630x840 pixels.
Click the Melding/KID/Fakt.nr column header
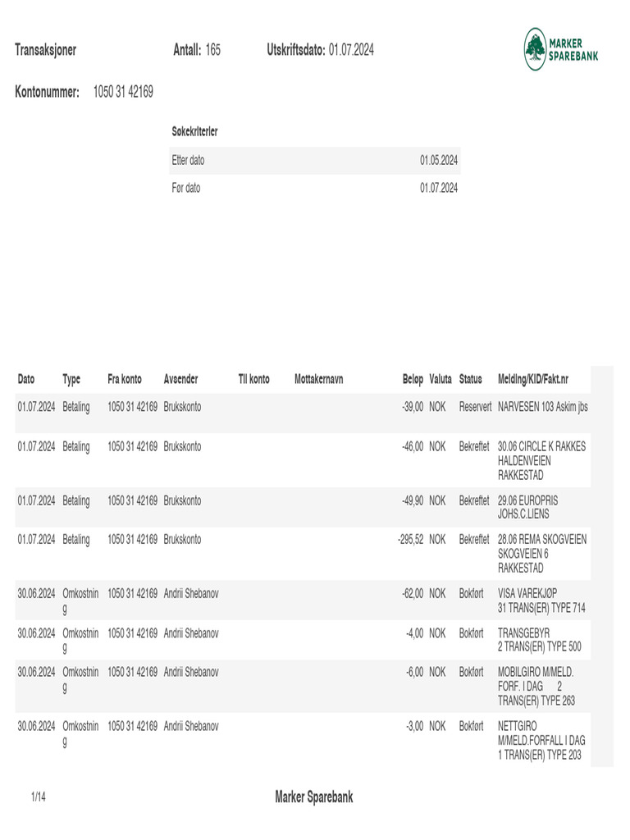(x=532, y=380)
